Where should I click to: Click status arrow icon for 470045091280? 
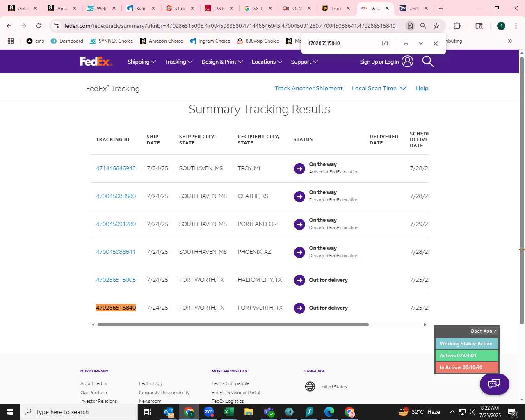click(x=299, y=224)
